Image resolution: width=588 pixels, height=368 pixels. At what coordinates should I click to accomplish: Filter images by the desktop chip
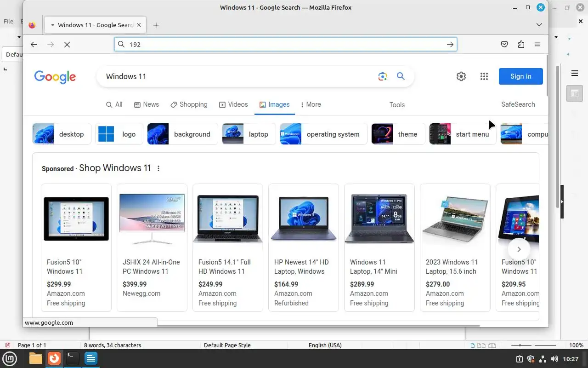coord(62,134)
